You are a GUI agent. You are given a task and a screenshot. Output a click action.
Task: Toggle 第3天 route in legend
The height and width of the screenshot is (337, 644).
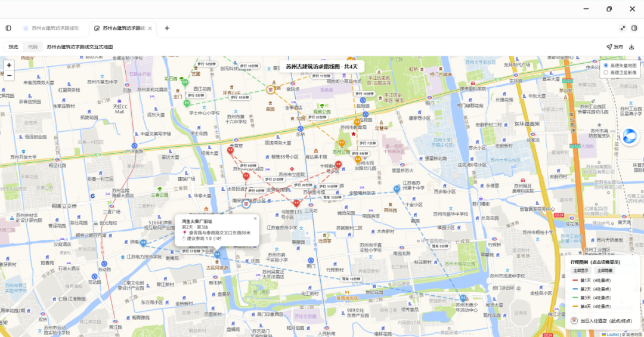[592, 298]
